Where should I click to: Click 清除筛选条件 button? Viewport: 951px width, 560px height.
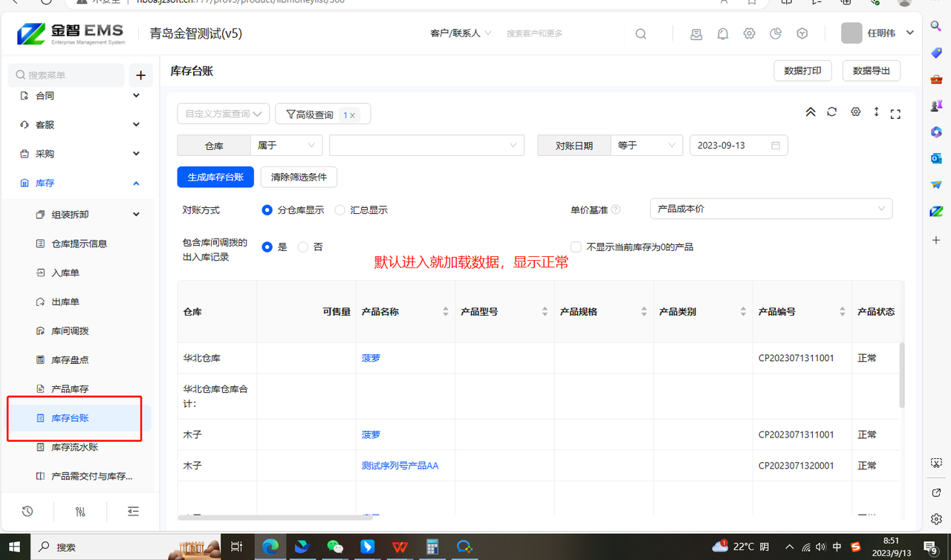(299, 177)
